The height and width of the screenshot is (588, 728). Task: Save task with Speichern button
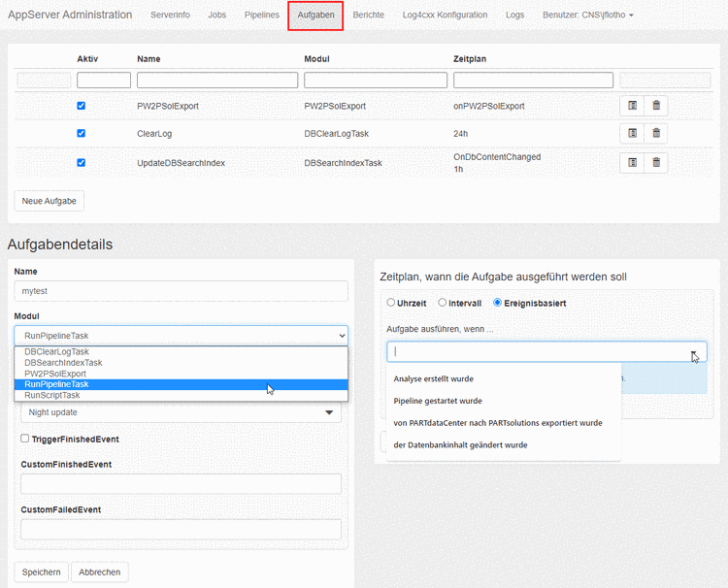(x=41, y=572)
